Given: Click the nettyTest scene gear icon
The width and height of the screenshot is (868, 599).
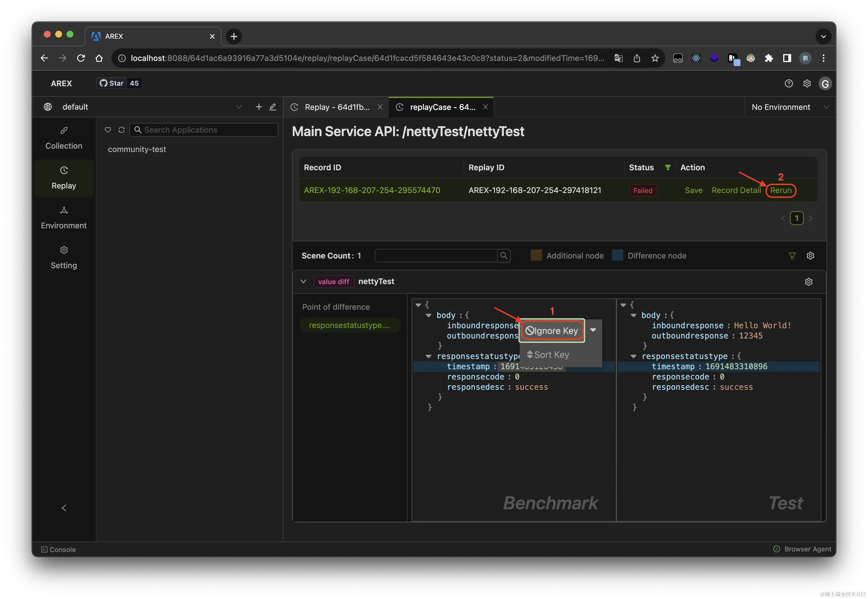Looking at the screenshot, I should 808,282.
